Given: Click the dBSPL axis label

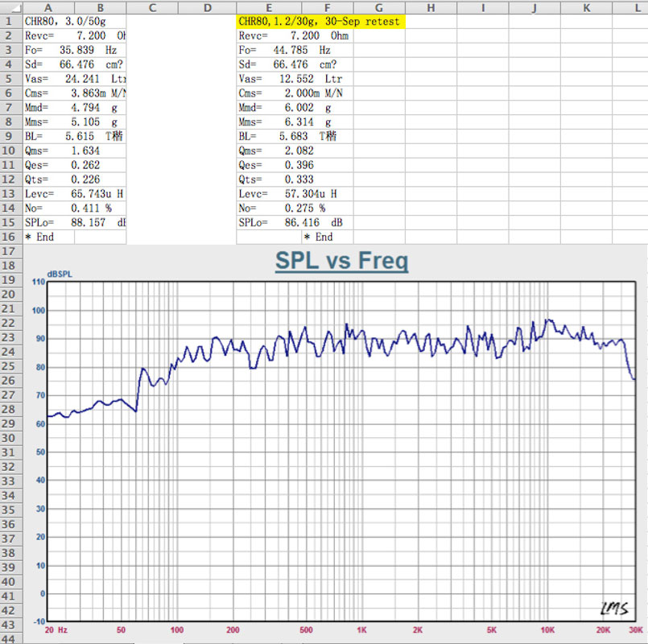Looking at the screenshot, I should click(60, 275).
